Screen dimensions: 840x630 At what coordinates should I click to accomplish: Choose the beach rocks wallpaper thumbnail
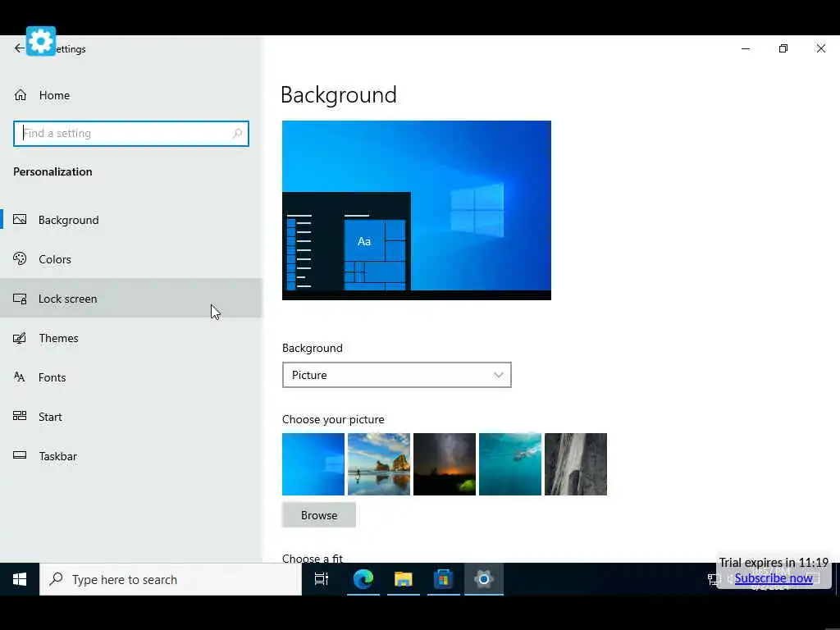point(379,464)
